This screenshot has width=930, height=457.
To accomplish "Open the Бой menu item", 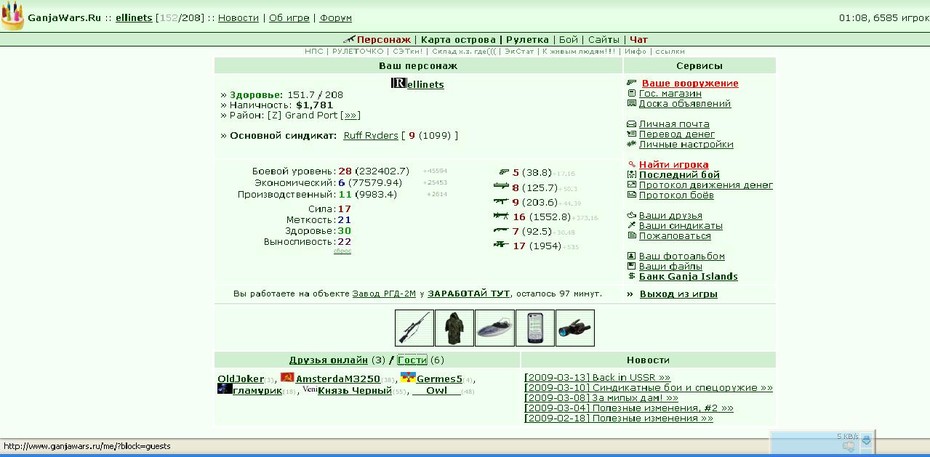I will (568, 40).
